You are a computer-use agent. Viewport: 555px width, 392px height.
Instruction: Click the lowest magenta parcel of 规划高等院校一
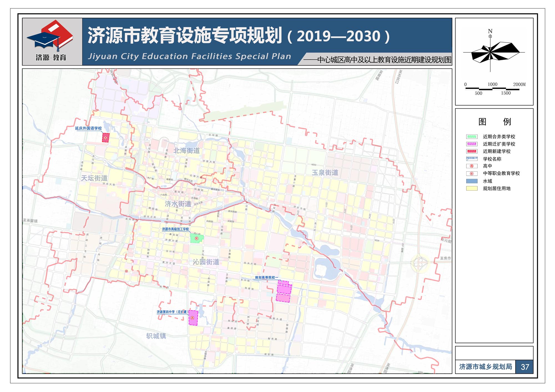tap(283, 298)
